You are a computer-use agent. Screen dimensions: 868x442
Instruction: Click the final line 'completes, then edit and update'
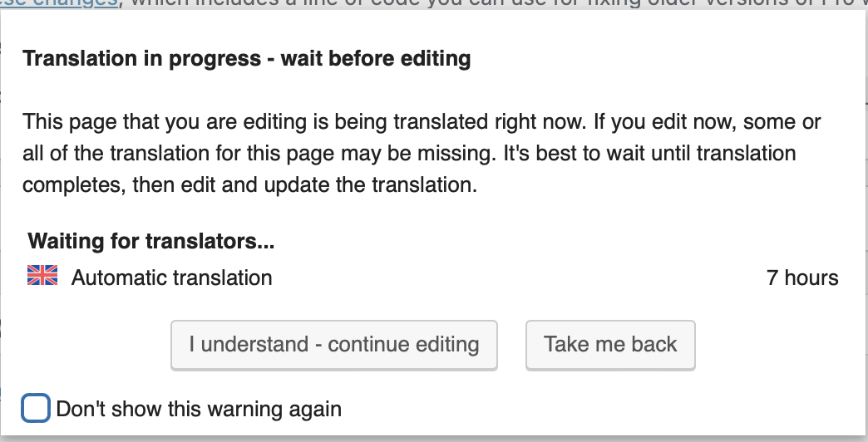click(x=249, y=184)
